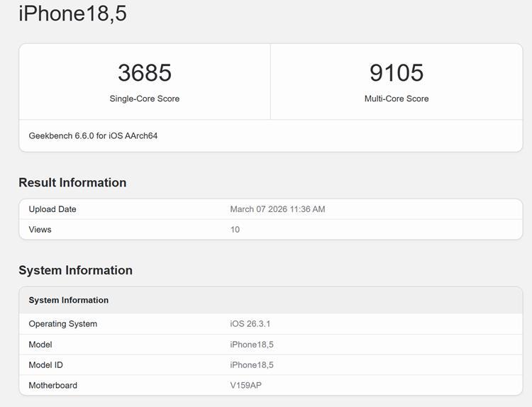Viewport: 532px width, 407px height.
Task: Select the V159AP motherboard value
Action: [x=246, y=386]
